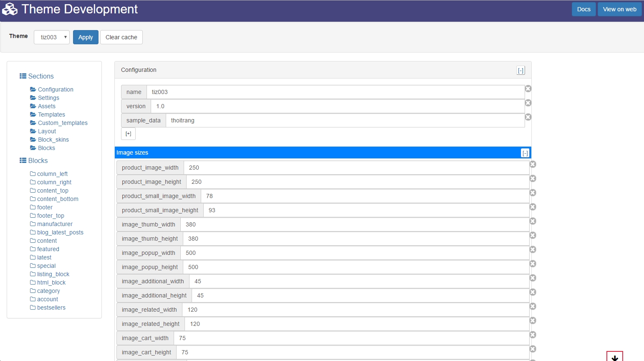
Task: Click the Clear cache button
Action: (x=121, y=37)
